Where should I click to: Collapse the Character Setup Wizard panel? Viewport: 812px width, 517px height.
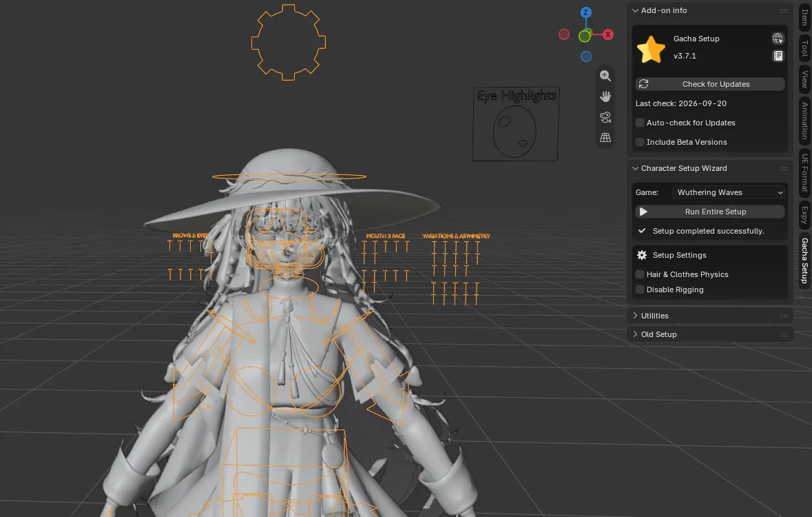[x=635, y=168]
